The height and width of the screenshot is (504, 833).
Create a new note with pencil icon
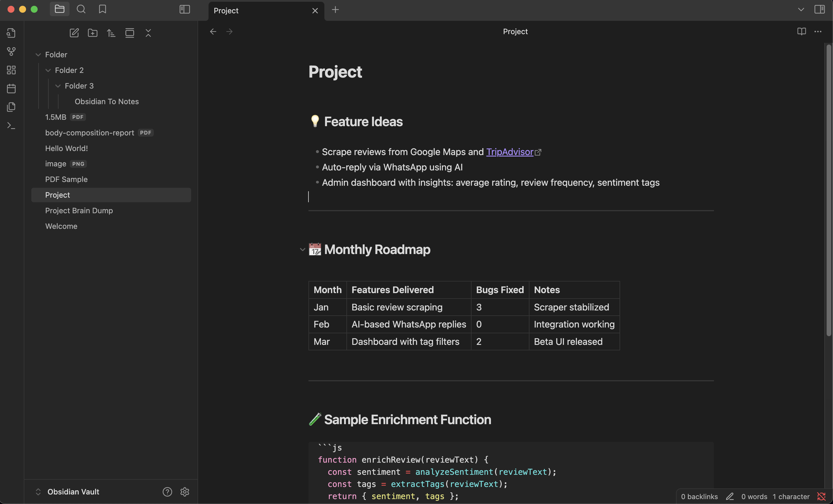tap(74, 33)
